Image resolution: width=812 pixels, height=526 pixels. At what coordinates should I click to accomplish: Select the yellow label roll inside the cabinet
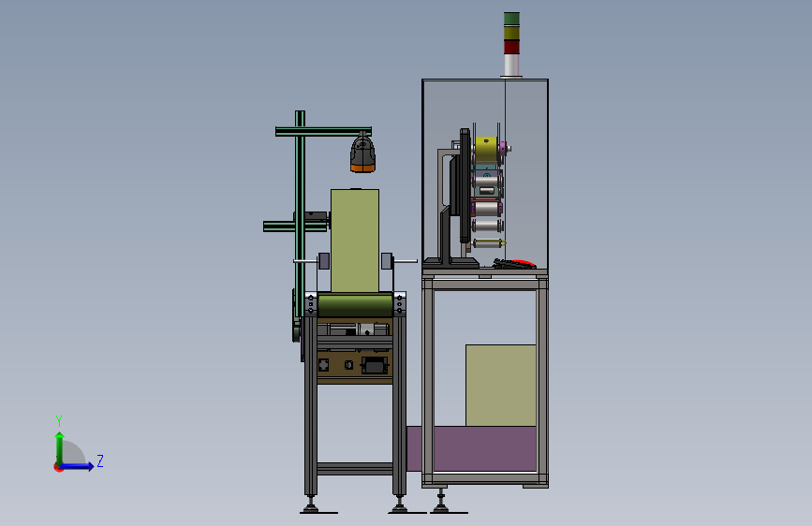pyautogui.click(x=486, y=149)
